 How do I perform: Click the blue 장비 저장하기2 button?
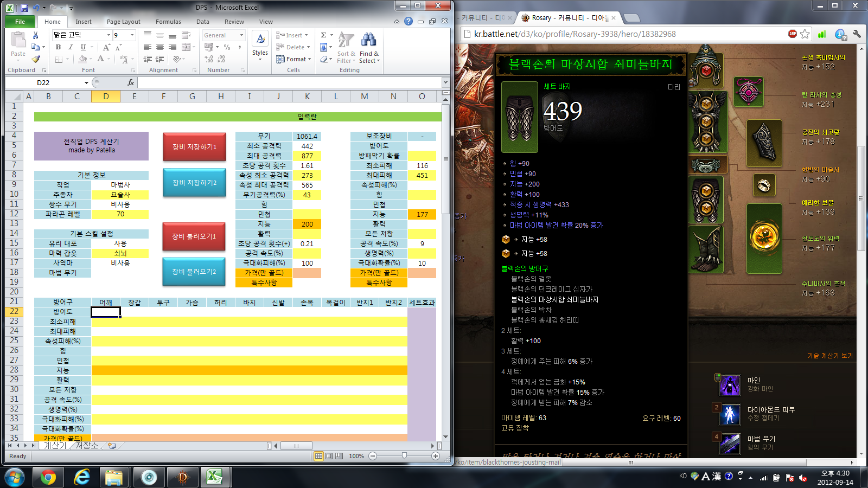pyautogui.click(x=194, y=183)
